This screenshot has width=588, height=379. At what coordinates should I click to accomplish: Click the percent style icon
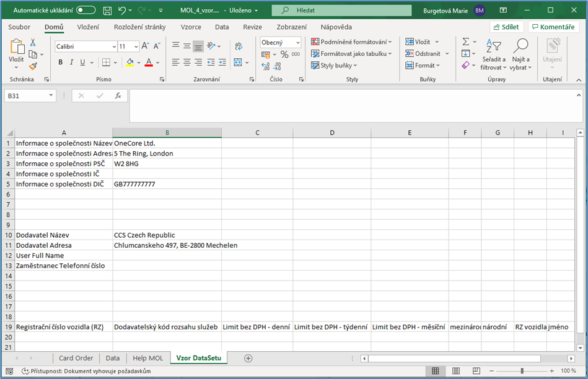click(x=284, y=54)
